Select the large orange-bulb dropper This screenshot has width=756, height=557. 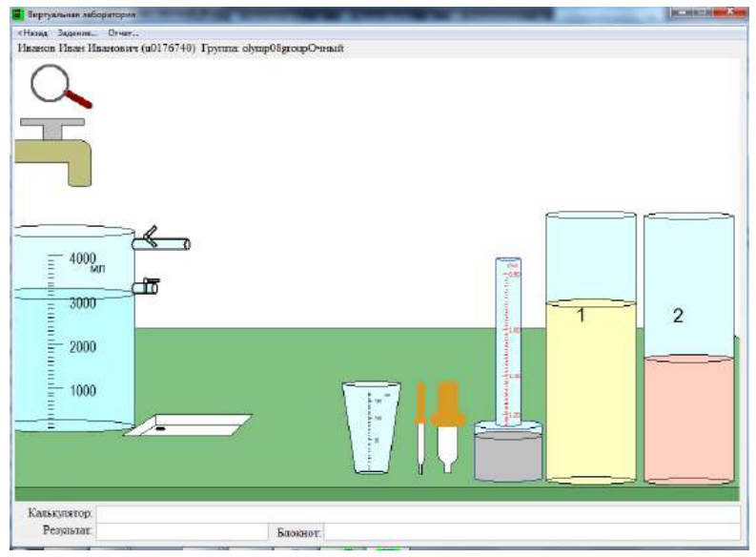448,426
